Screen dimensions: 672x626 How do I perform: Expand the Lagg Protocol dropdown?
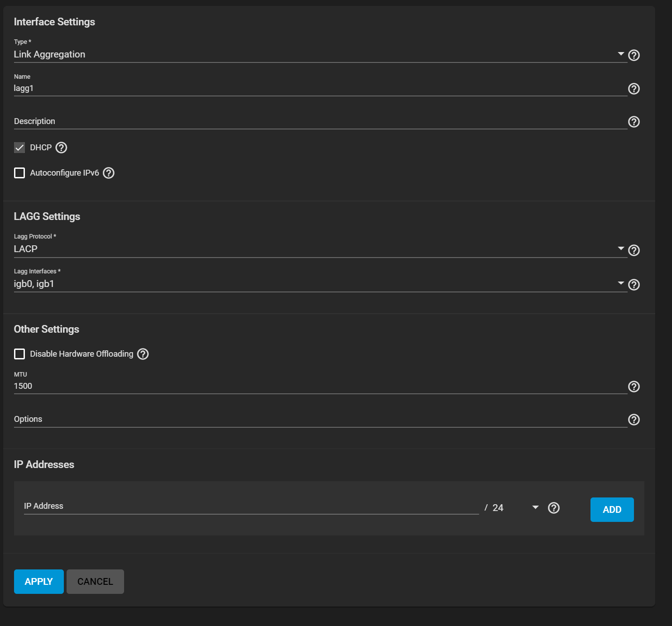317,249
